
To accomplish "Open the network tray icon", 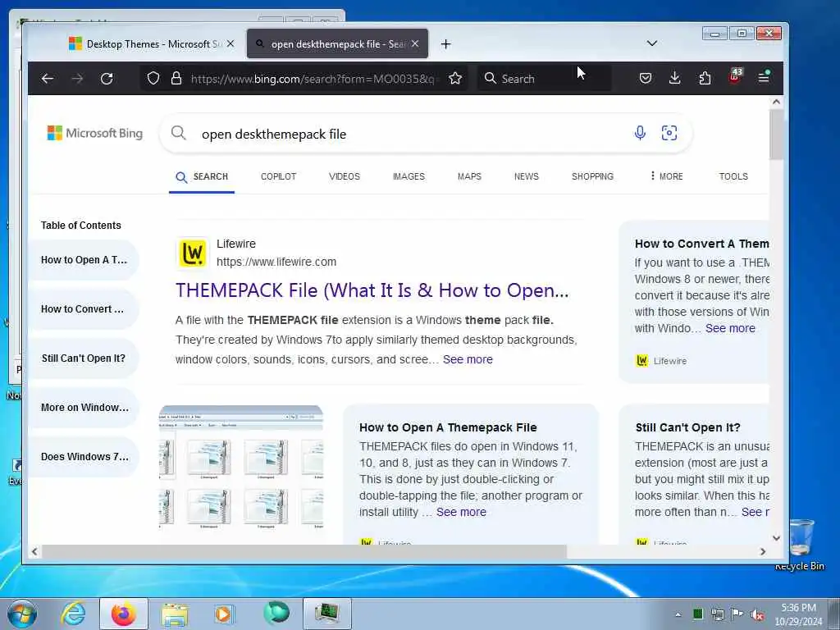I will pos(717,614).
